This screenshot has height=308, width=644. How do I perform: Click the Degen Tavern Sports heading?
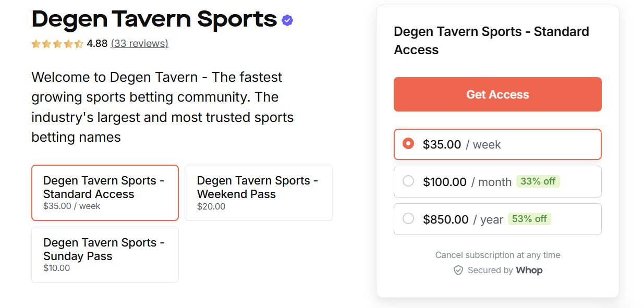click(x=154, y=19)
